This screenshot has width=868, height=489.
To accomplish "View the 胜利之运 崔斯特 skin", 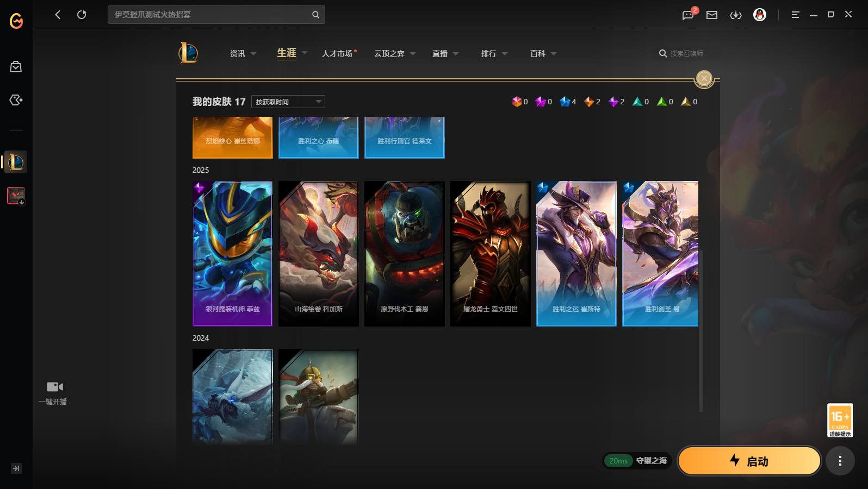I will (x=576, y=254).
